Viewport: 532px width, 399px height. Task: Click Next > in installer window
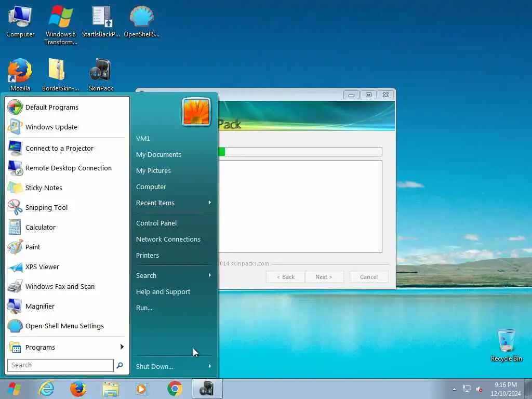pos(324,277)
